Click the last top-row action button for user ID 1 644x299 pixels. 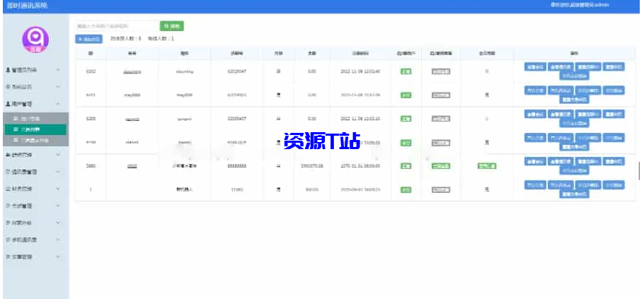point(614,185)
